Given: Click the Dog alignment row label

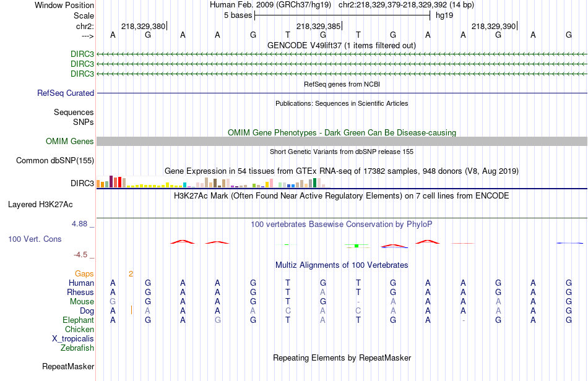Looking at the screenshot, I should click(87, 310).
